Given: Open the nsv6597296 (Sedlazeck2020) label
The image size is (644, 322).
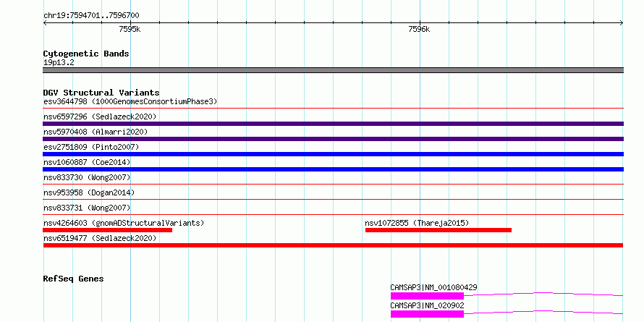Looking at the screenshot, I should click(100, 116).
